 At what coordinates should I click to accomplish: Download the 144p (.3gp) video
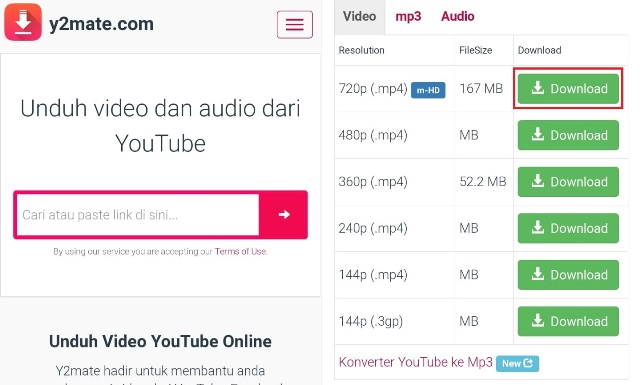click(568, 321)
